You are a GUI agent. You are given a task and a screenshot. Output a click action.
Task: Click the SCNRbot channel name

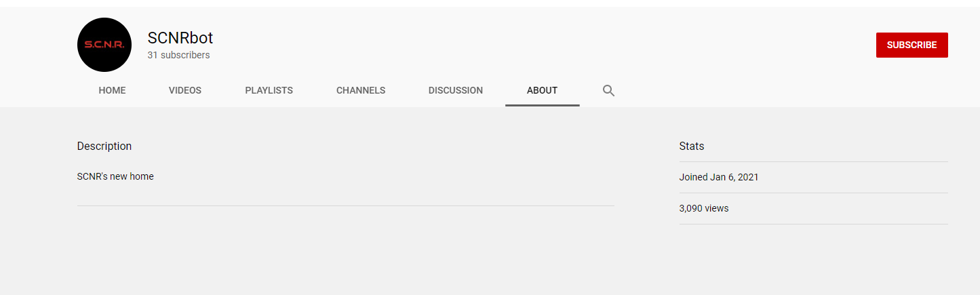[x=180, y=38]
